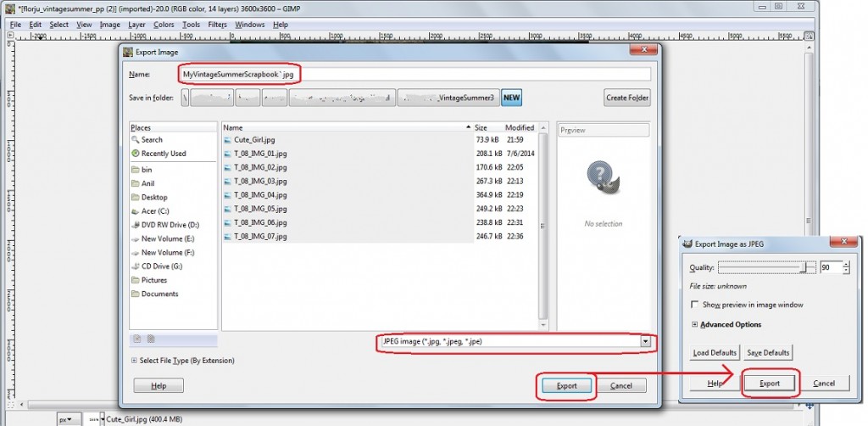Click the Create Folder button
The image size is (868, 426).
[627, 98]
